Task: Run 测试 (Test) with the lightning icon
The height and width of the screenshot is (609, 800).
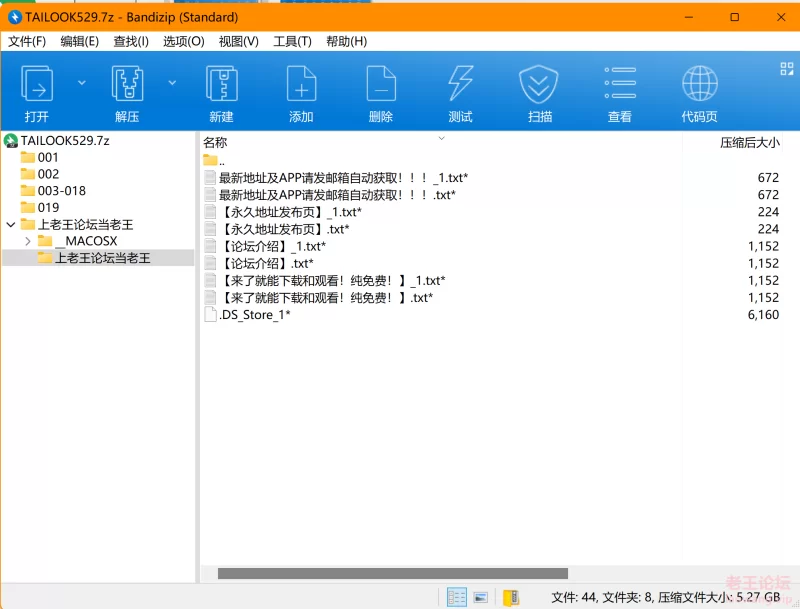Action: click(460, 86)
